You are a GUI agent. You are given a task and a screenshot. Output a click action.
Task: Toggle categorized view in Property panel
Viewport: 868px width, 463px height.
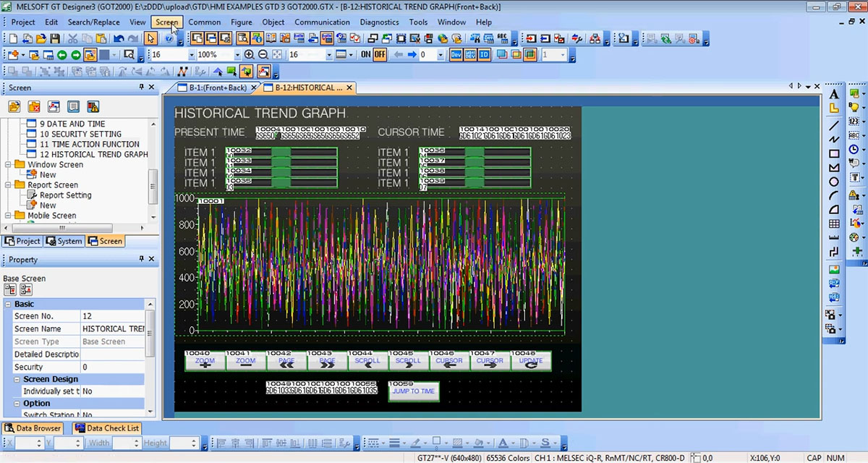10,289
